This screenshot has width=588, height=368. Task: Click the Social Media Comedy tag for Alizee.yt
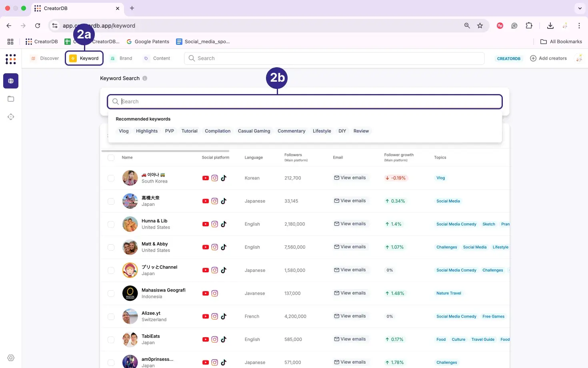tap(456, 316)
